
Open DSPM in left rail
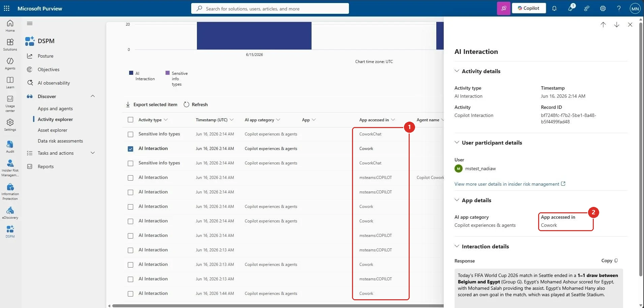[10, 232]
